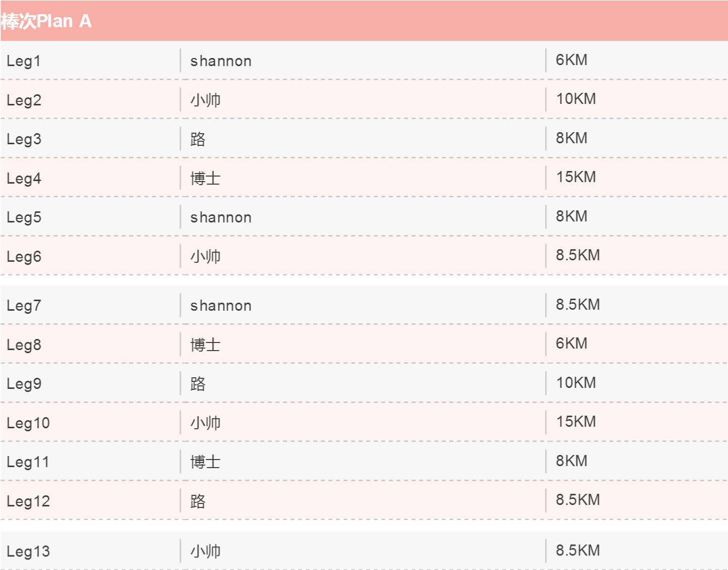Select 小帅 in the Leg2 row
The width and height of the screenshot is (728, 570).
(x=205, y=100)
